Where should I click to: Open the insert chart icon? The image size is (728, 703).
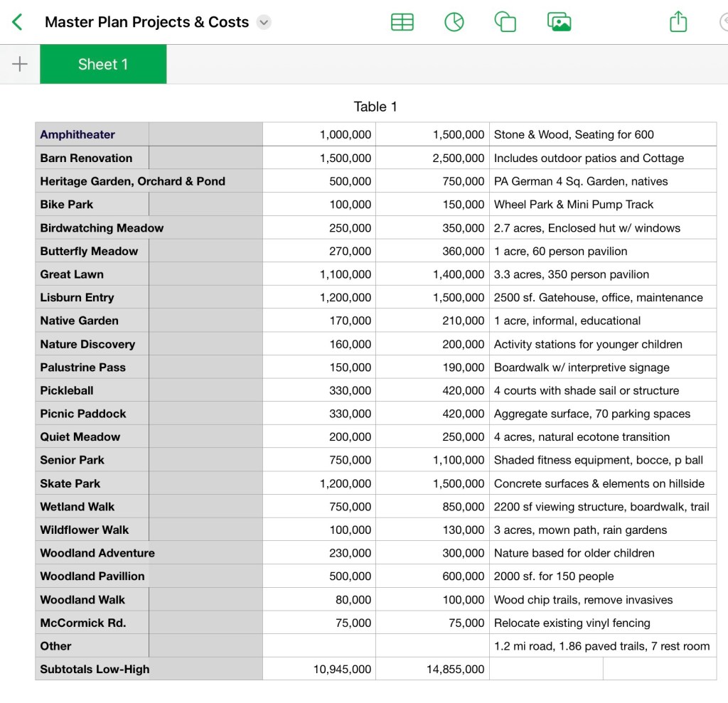pyautogui.click(x=454, y=22)
